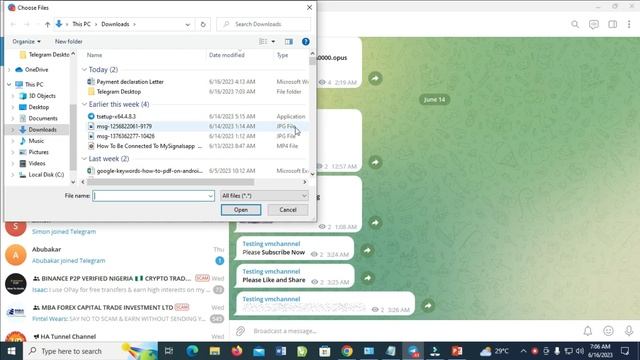Click forward arrow beside the 12:57 AM message
The height and width of the screenshot is (360, 640).
(375, 162)
